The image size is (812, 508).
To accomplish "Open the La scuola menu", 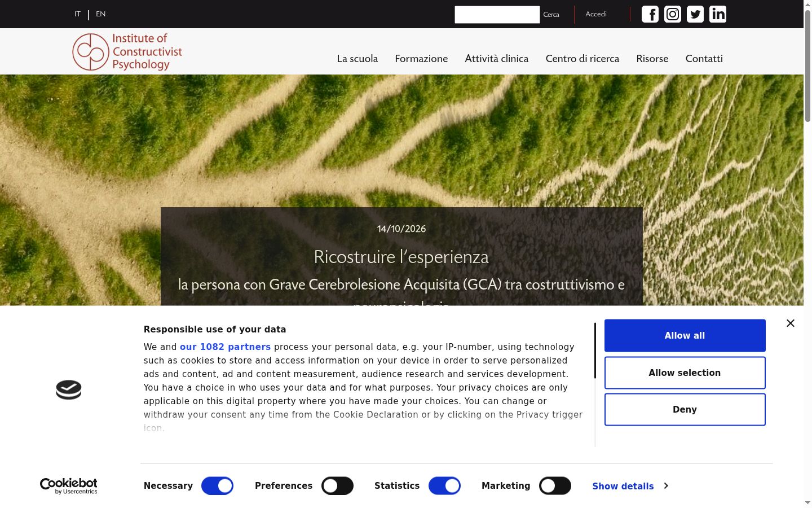I will coord(358,59).
